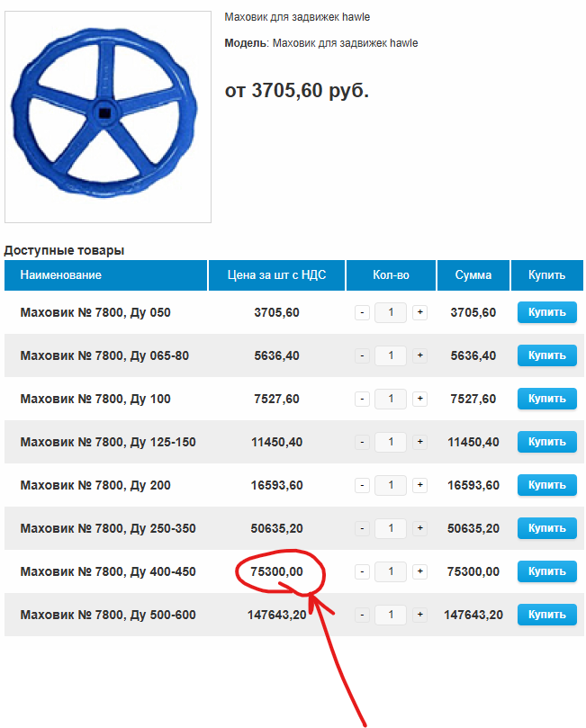Screen dimensions: 586x728
Task: Decrease quantity for Ду 200 handwheel
Action: [x=362, y=485]
